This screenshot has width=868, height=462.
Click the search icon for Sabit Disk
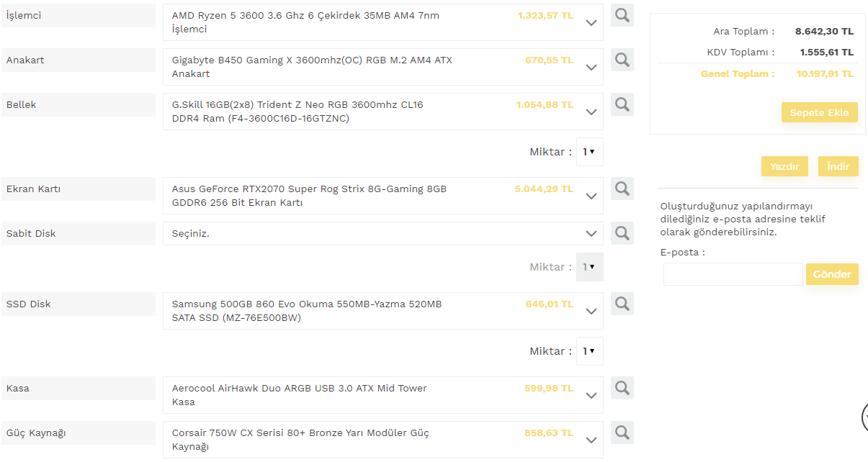(622, 233)
